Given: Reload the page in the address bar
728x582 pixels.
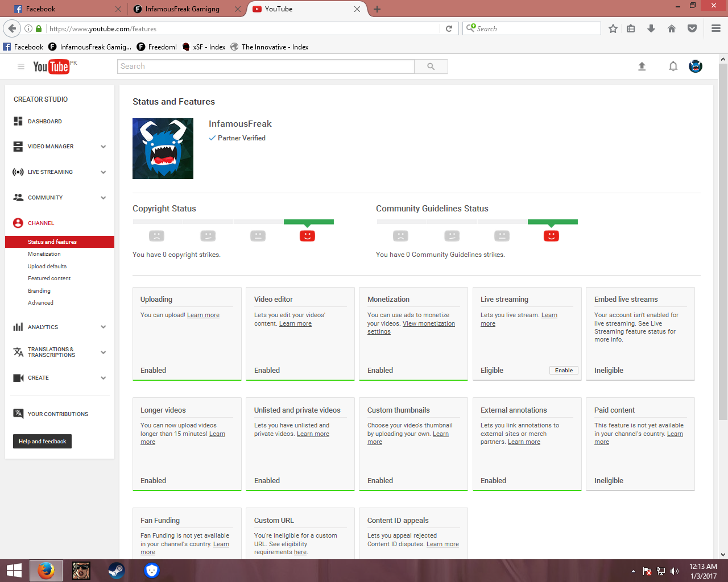Looking at the screenshot, I should [x=449, y=28].
